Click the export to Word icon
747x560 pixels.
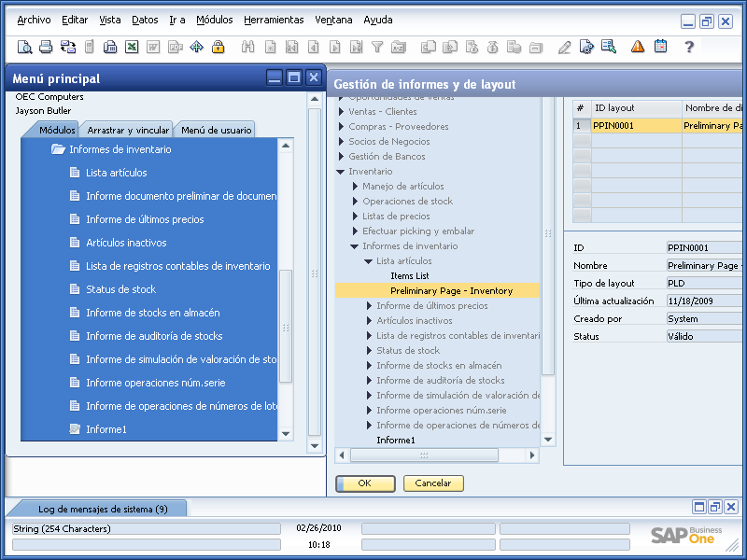153,46
